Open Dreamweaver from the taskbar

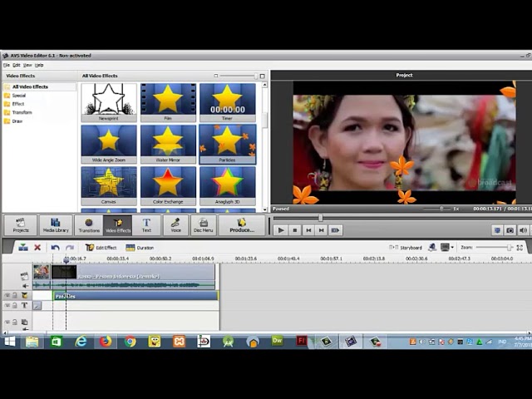277,341
